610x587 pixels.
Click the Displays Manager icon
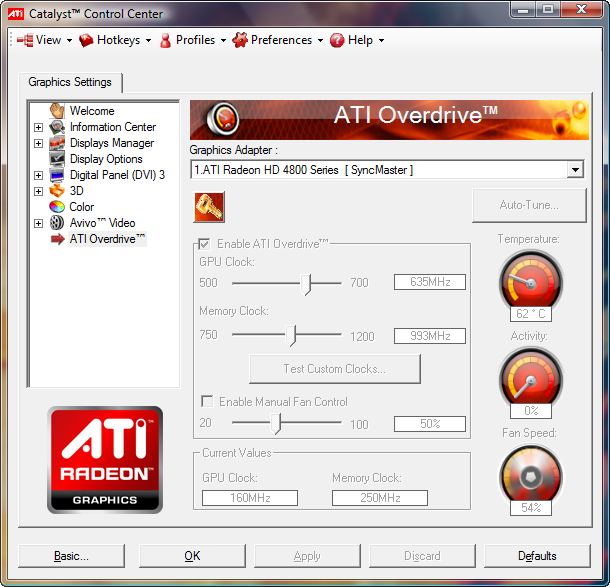(57, 143)
